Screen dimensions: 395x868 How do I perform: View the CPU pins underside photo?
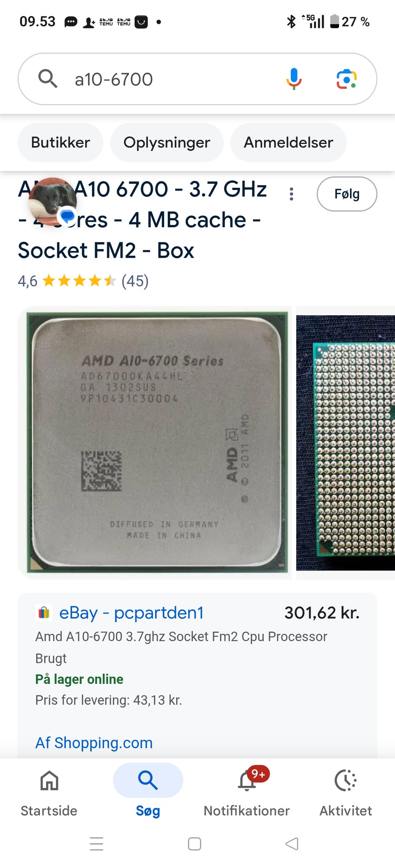coord(346,443)
